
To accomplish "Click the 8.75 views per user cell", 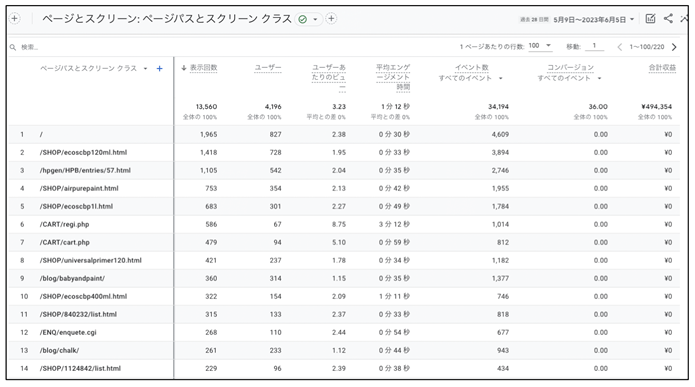I will [339, 224].
